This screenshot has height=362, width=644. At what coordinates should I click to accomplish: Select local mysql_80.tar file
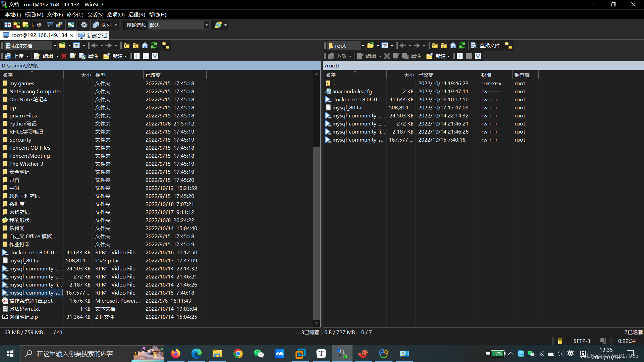[x=24, y=261]
